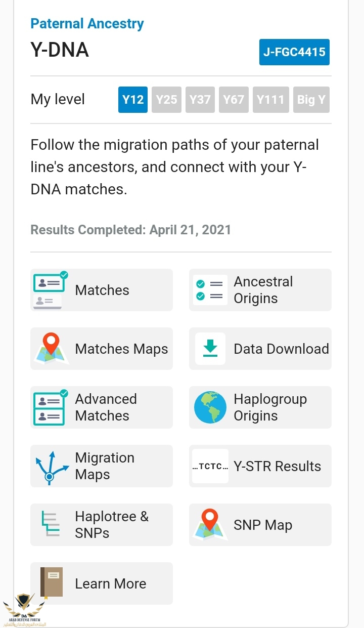Screen dimensions: 364x628
Task: Click the Ancestral Origins checklist icon
Action: tap(210, 290)
